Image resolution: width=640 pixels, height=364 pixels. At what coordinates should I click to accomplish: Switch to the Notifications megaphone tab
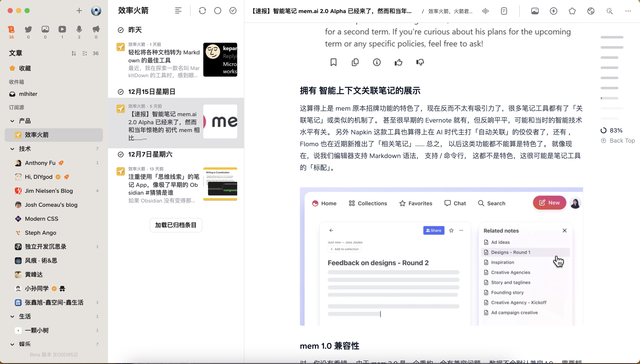pos(96,32)
